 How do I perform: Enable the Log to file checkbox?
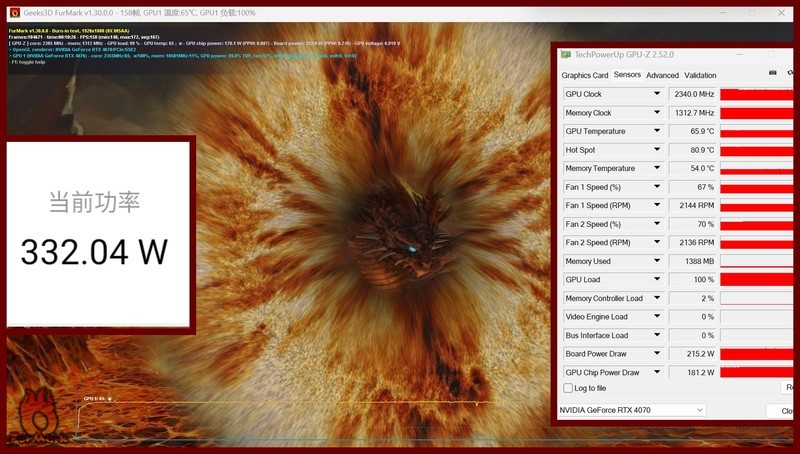coord(568,388)
